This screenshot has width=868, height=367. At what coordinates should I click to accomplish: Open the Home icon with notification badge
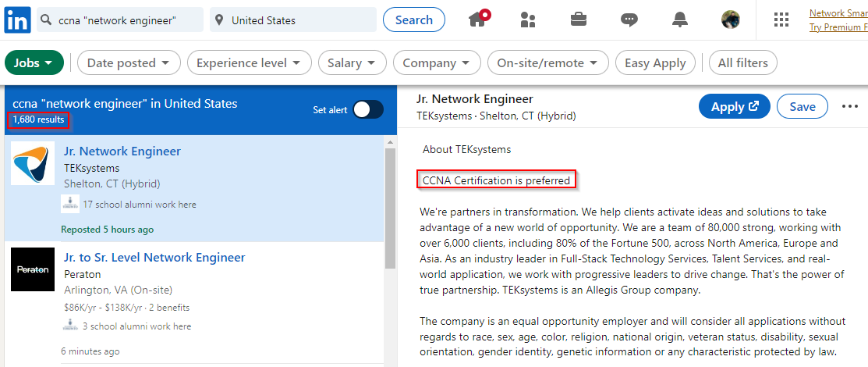click(x=478, y=20)
